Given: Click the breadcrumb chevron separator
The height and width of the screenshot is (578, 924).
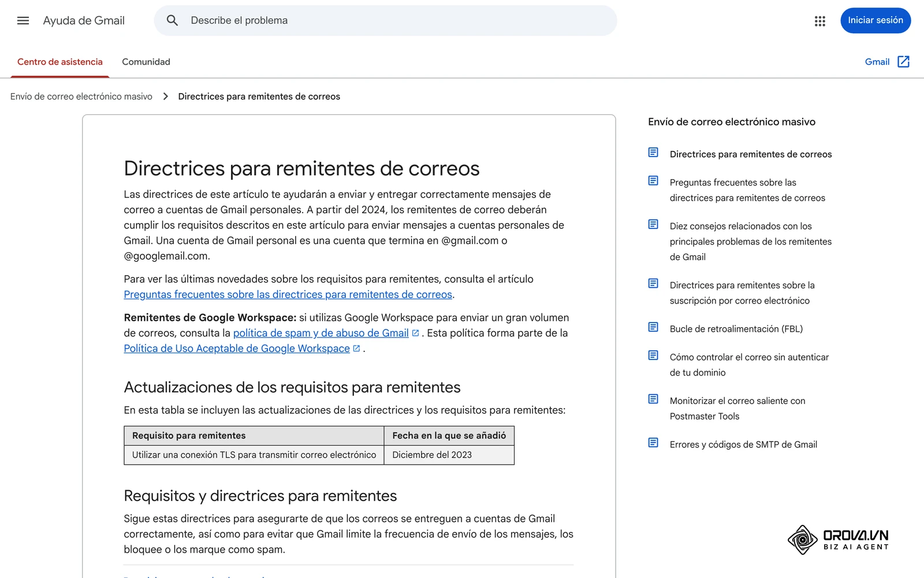Looking at the screenshot, I should click(166, 97).
